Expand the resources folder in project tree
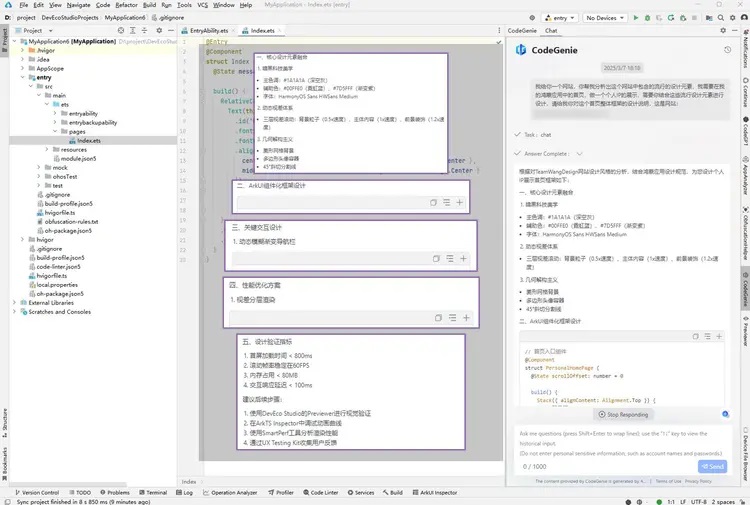 [47, 149]
